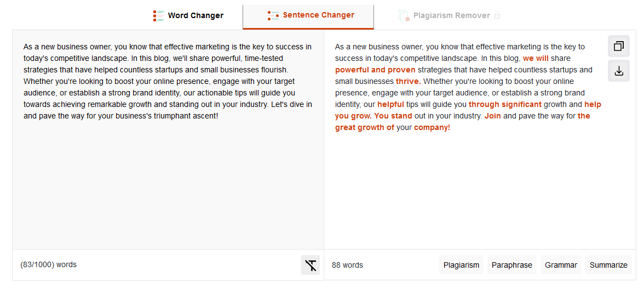The image size is (644, 288).
Task: Click the highlighted word 'Join'
Action: tap(492, 116)
